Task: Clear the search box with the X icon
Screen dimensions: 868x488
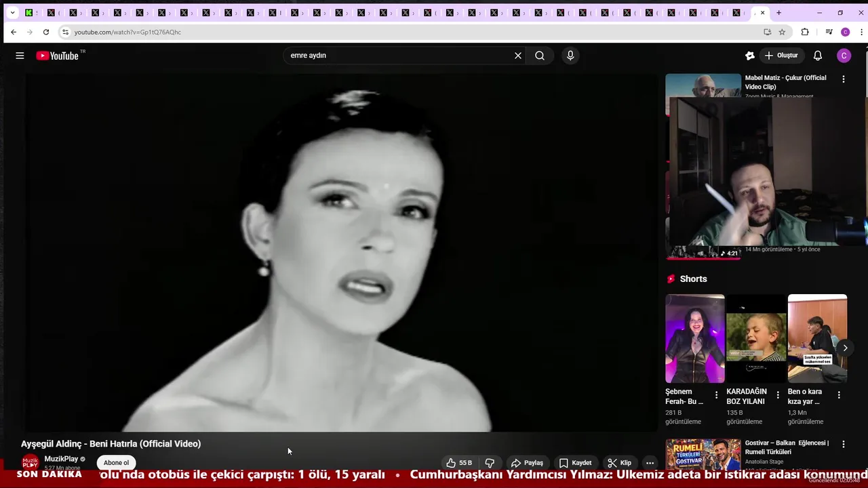Action: click(518, 56)
